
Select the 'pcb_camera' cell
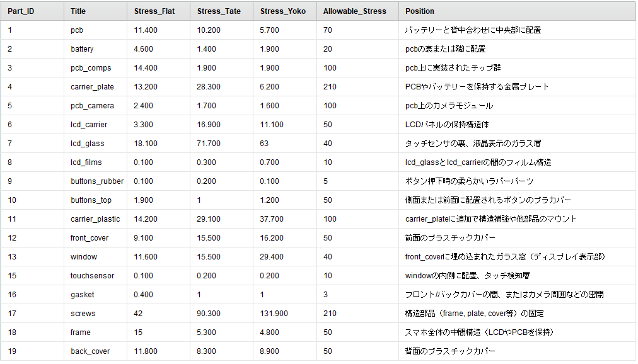pyautogui.click(x=95, y=106)
